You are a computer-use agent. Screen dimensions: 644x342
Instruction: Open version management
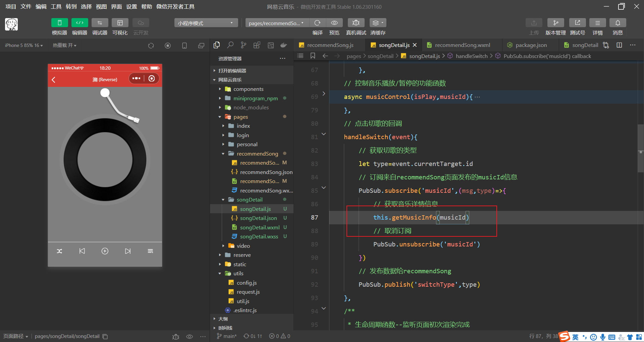[555, 23]
